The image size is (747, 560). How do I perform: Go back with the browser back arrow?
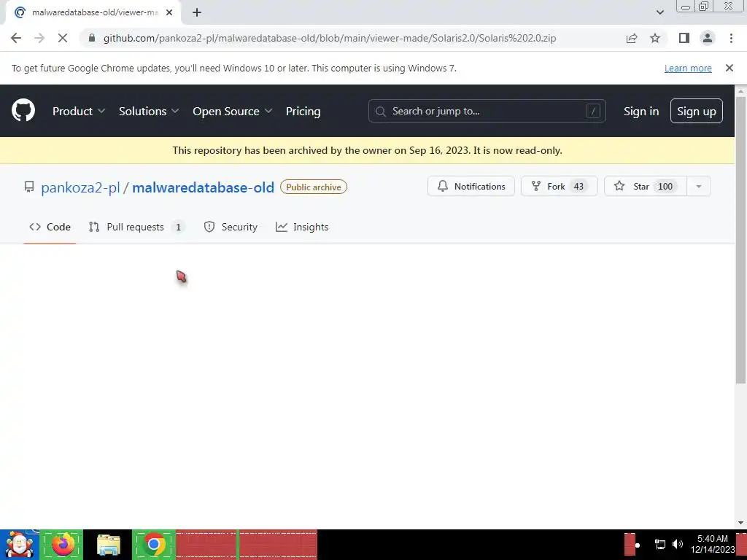pos(16,38)
